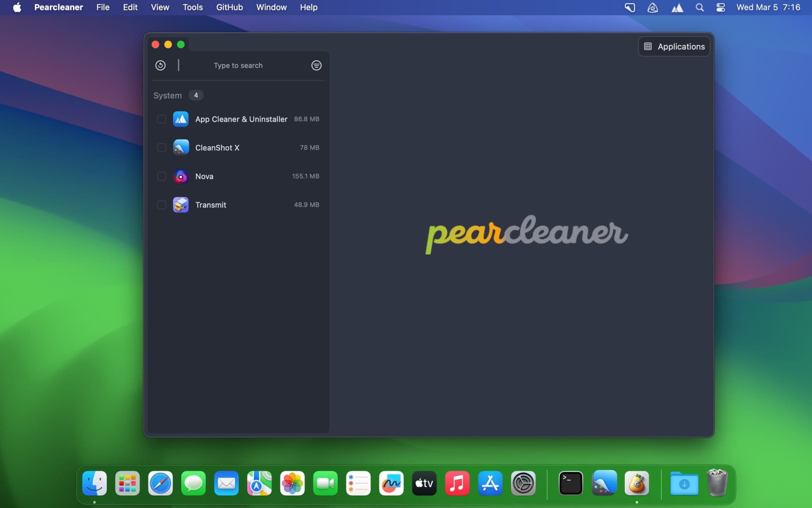Open Launchpad from the Dock
812x508 pixels.
click(x=127, y=483)
